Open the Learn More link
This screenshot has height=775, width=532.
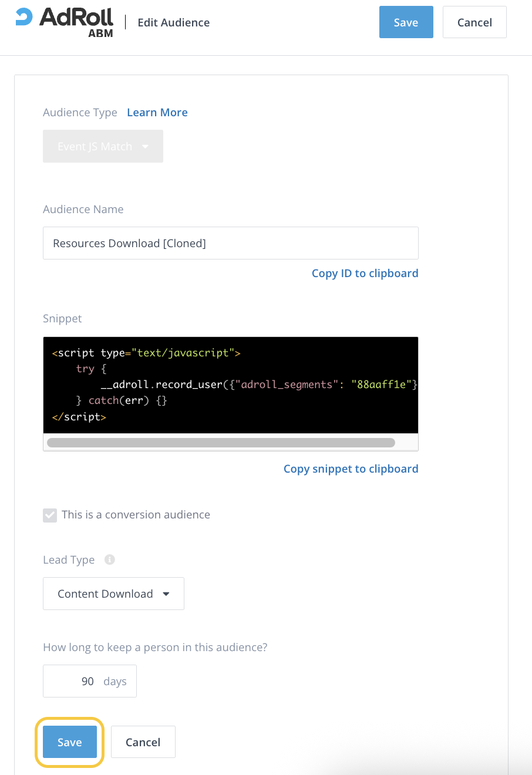pos(157,113)
